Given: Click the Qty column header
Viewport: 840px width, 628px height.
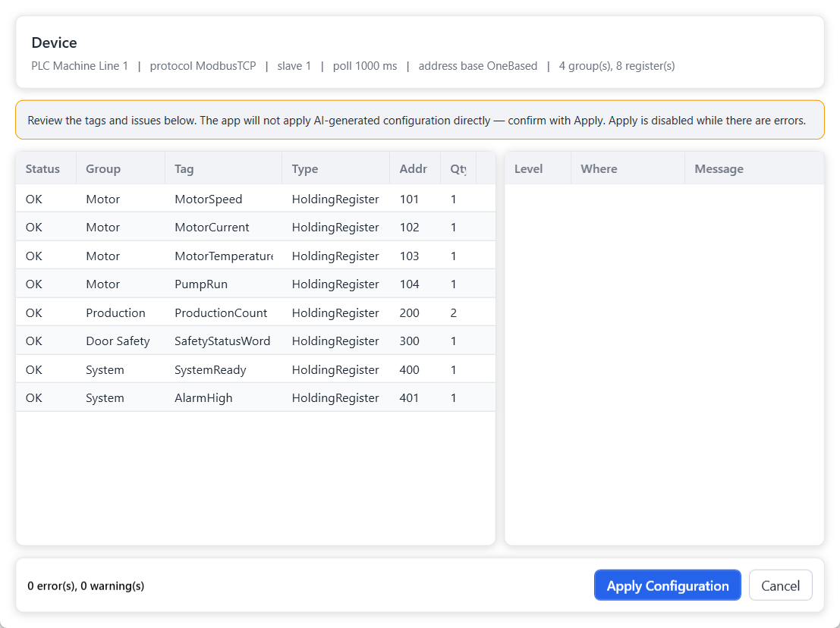Looking at the screenshot, I should 458,168.
